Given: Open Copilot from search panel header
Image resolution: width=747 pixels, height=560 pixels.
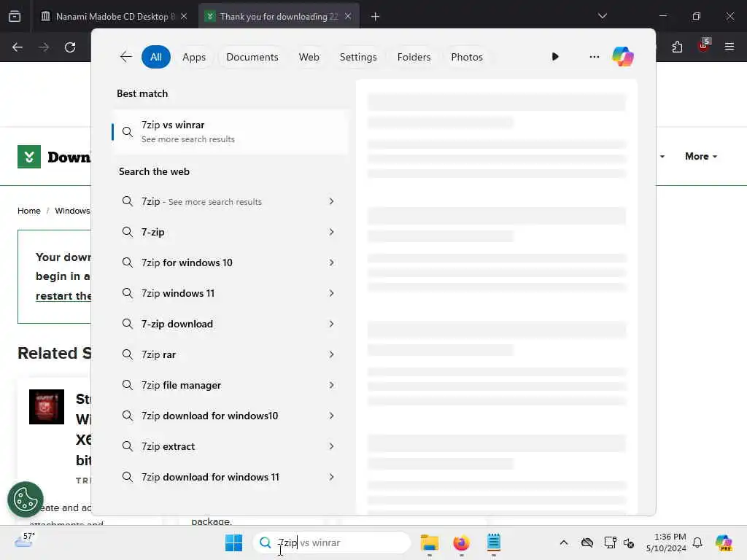Looking at the screenshot, I should tap(622, 57).
